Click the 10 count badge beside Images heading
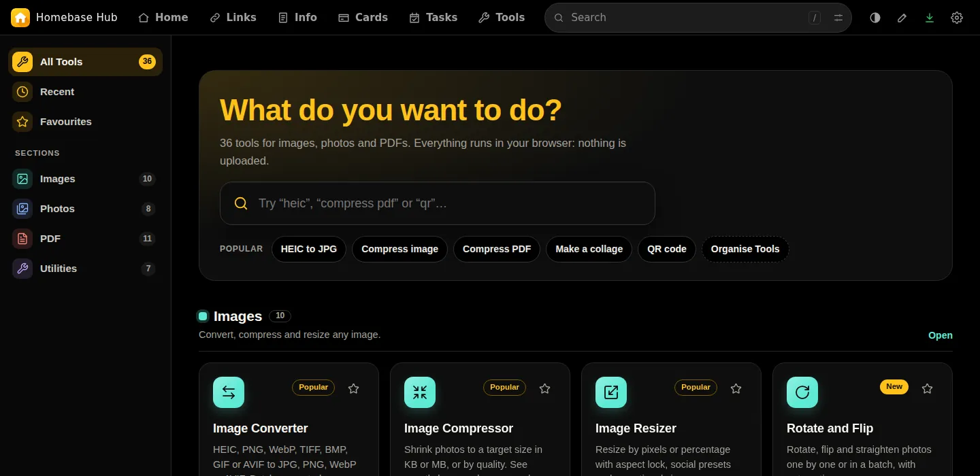The image size is (980, 476). 280,316
